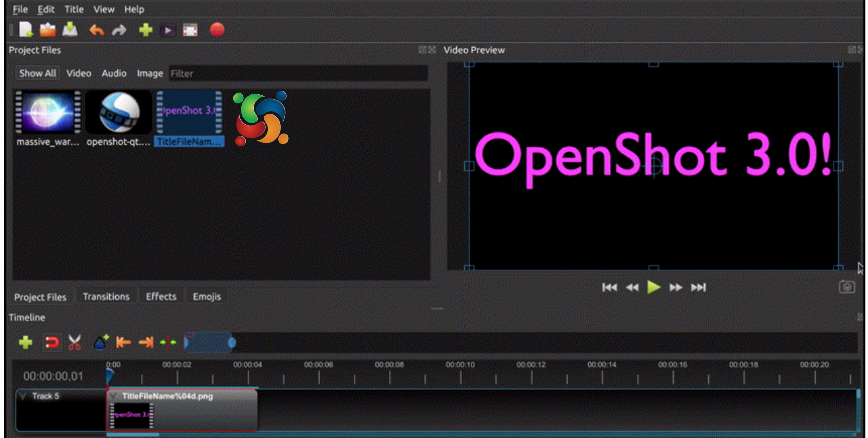This screenshot has height=438, width=868.
Task: Switch to the Project Files tab
Action: coord(40,297)
